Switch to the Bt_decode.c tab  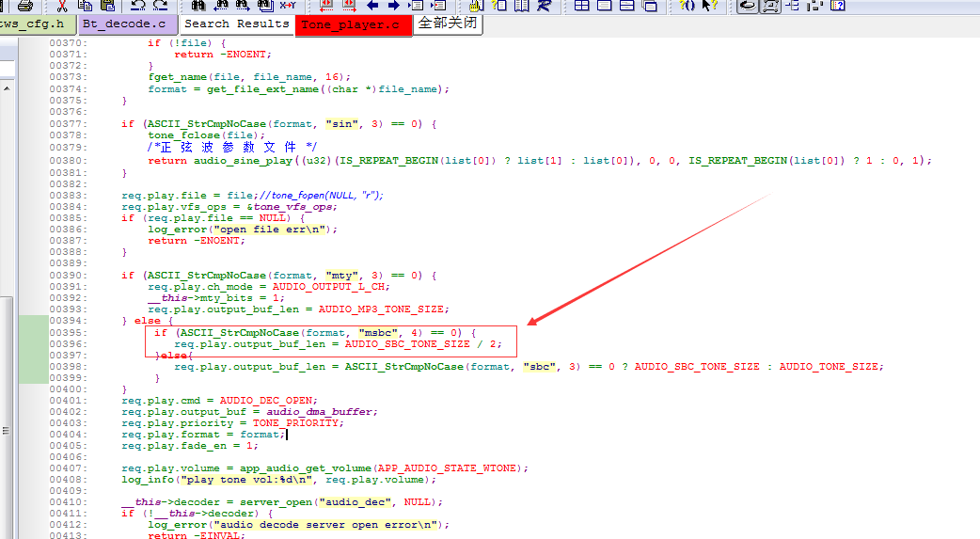[127, 24]
